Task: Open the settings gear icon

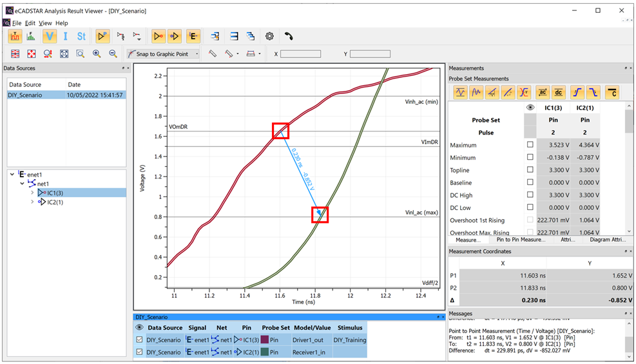Action: [x=269, y=37]
